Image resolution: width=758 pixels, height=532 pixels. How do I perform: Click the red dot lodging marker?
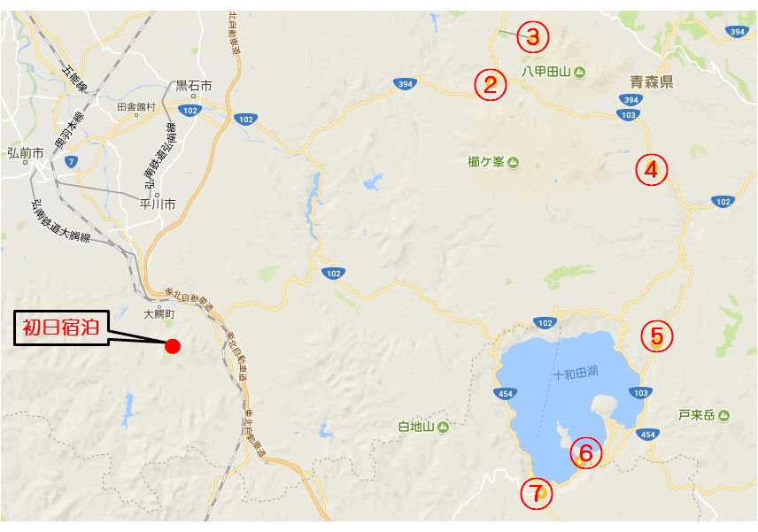tap(173, 346)
